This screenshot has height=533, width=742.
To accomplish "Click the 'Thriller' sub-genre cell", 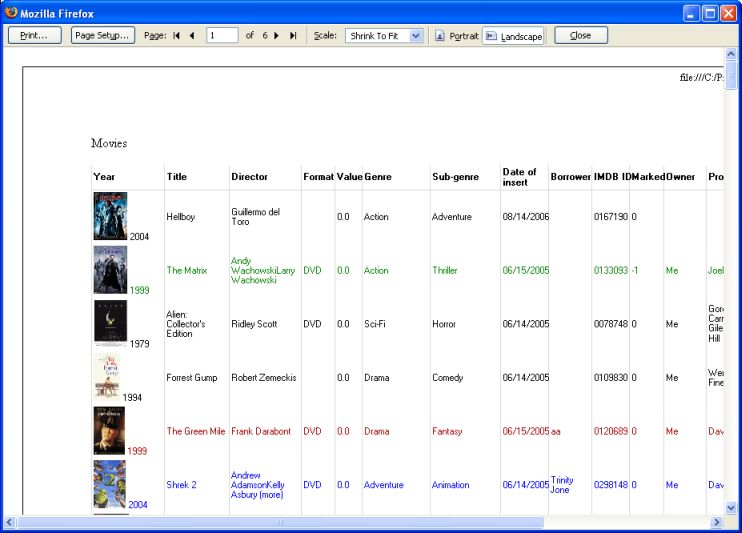I will pyautogui.click(x=445, y=270).
